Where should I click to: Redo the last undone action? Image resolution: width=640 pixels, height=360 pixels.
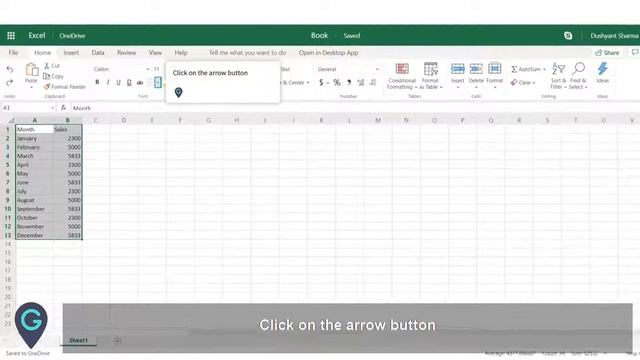click(10, 83)
